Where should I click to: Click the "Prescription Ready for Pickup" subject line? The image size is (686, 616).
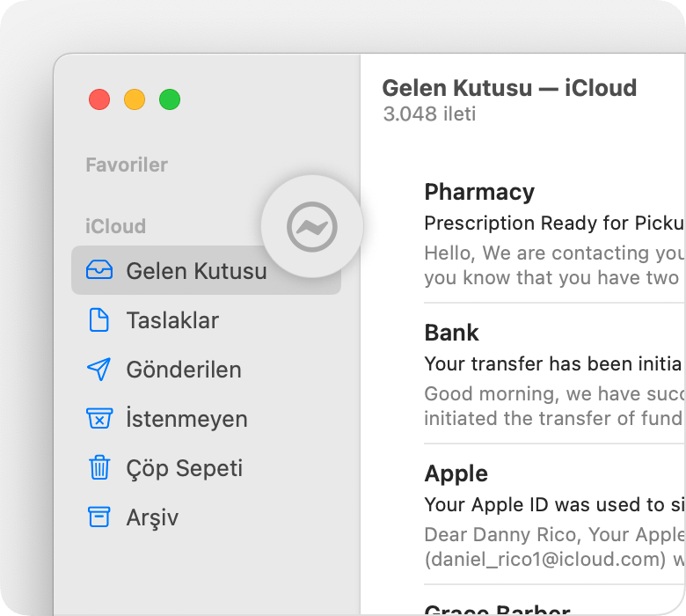(x=553, y=223)
